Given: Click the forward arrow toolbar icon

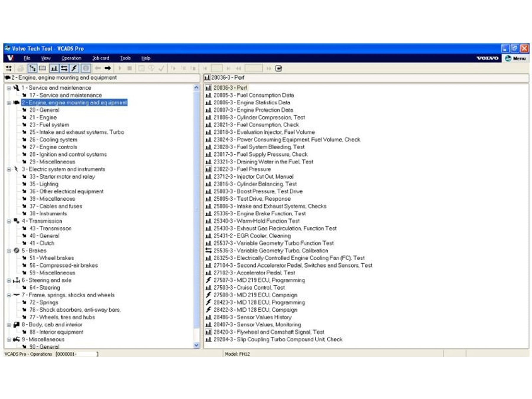Looking at the screenshot, I should tap(108, 69).
